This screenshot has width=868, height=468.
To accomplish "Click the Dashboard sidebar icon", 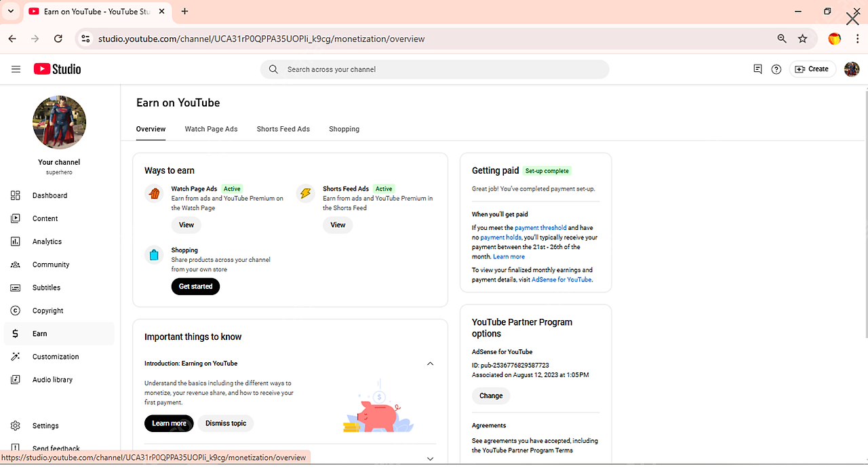I will point(16,195).
